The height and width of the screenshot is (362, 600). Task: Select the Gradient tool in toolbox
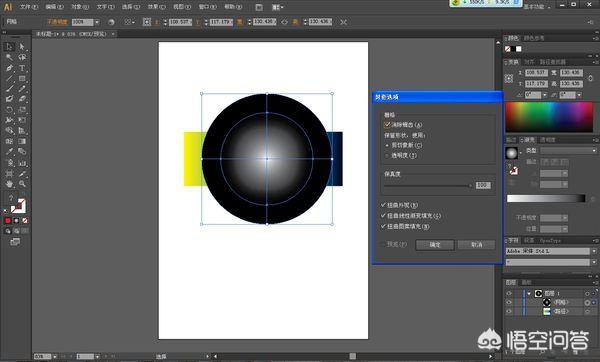click(x=22, y=141)
